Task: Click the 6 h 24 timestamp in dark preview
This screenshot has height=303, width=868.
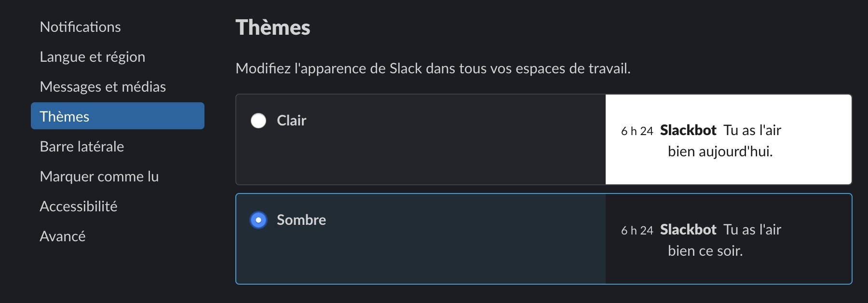Action: pos(637,231)
